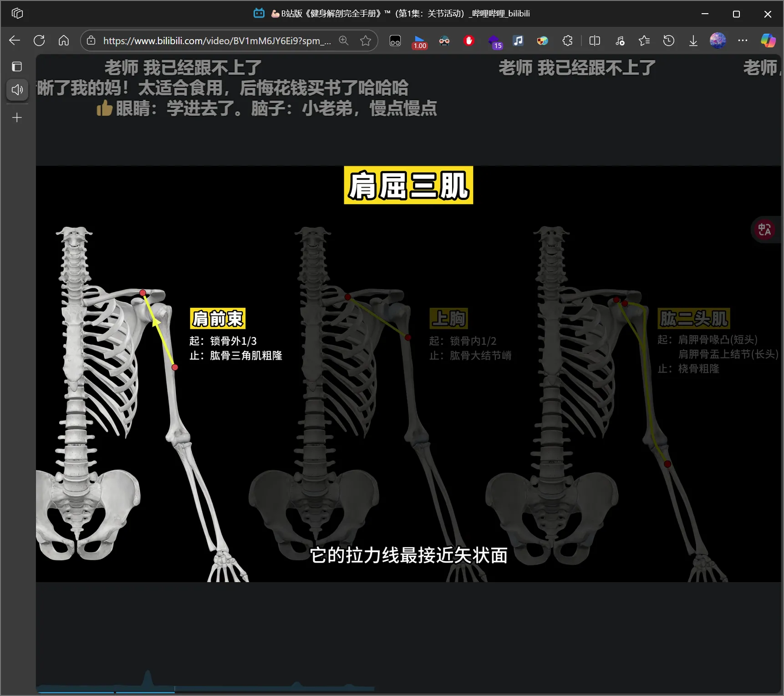Click text 止：肱骨大结节嵴
Image resolution: width=784 pixels, height=696 pixels.
point(470,355)
